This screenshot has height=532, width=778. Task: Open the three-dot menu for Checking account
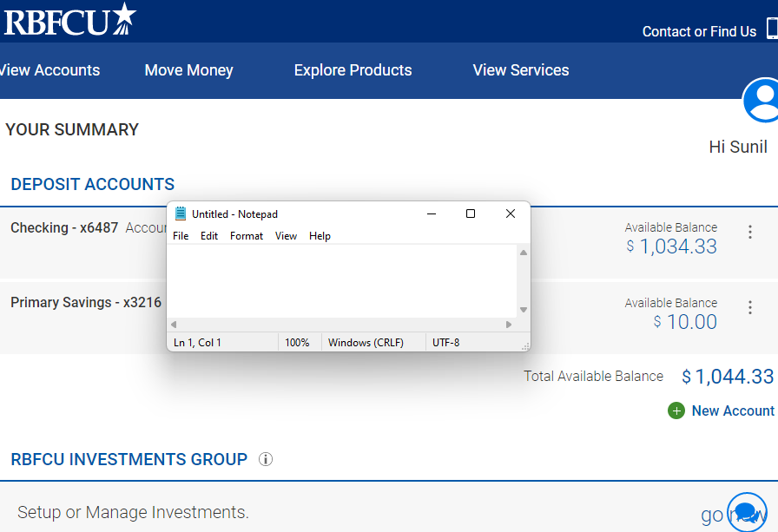(750, 232)
